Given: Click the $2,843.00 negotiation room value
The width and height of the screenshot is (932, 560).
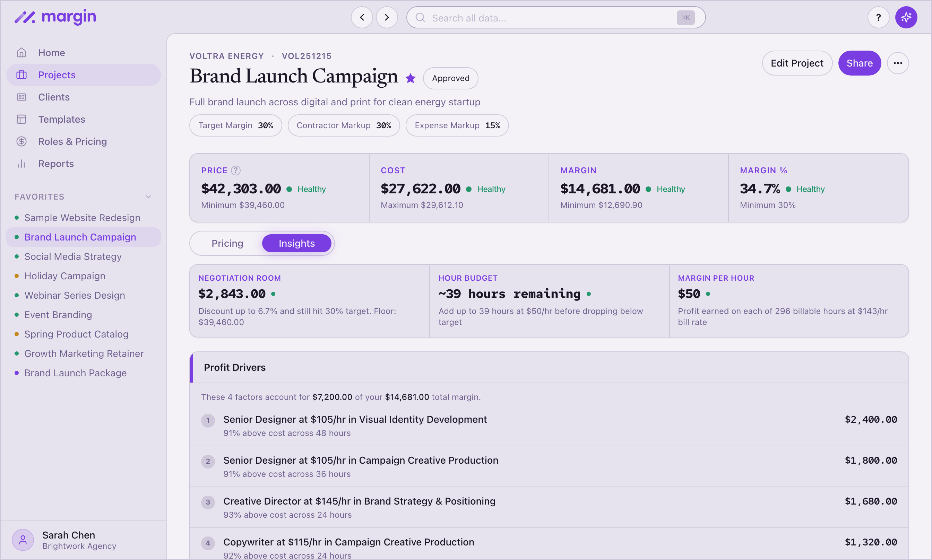Looking at the screenshot, I should (x=232, y=294).
